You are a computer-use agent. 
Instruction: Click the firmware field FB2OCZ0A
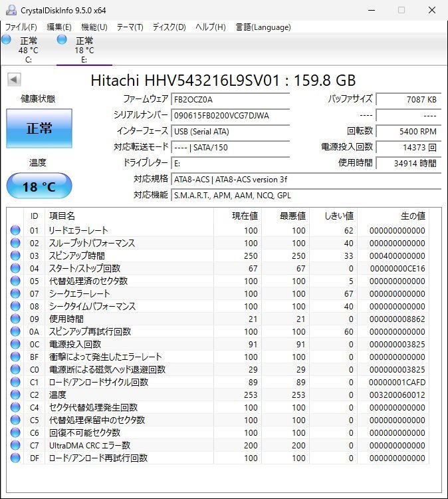tap(230, 100)
